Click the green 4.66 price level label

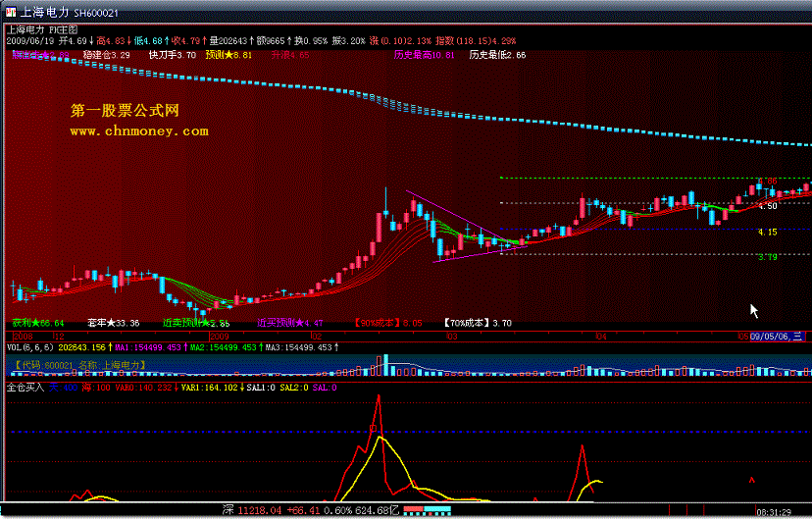click(768, 182)
